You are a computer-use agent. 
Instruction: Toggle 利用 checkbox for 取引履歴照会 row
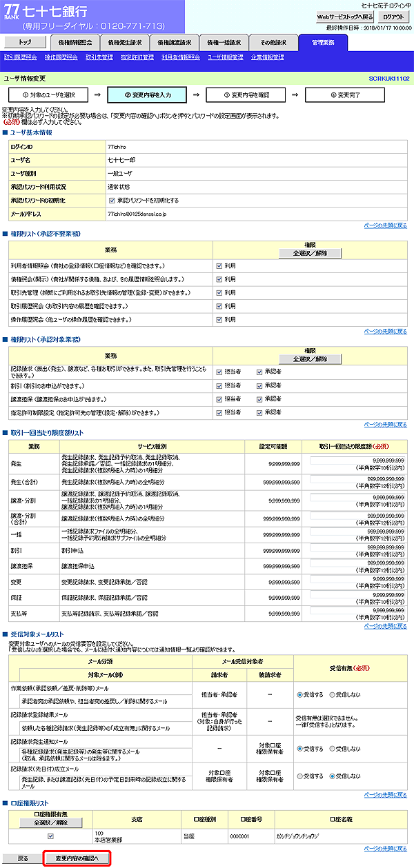pyautogui.click(x=219, y=306)
